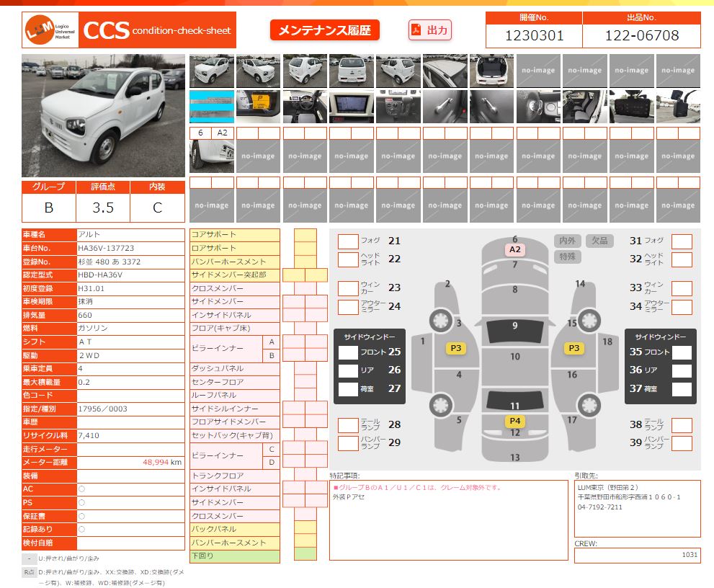The height and width of the screenshot is (588, 714).
Task: Select the 特殊 filter tag
Action: tap(567, 257)
